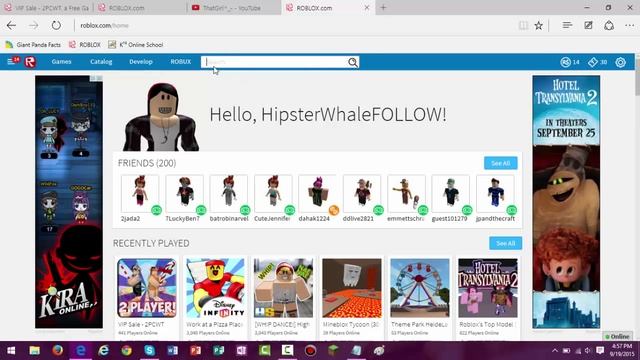The width and height of the screenshot is (640, 360).
Task: Open friend emmettschr's avatar
Action: click(x=407, y=193)
